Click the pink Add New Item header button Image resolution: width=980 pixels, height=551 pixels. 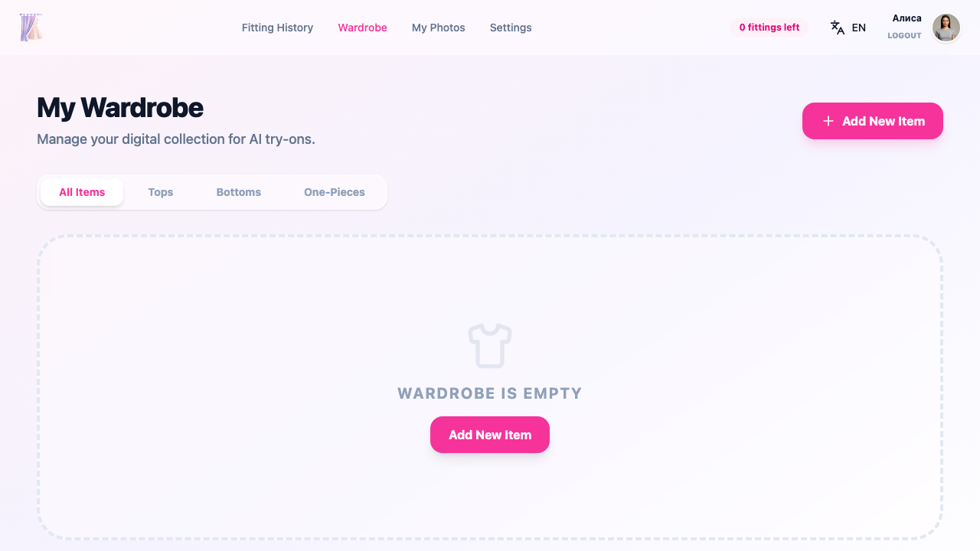872,121
